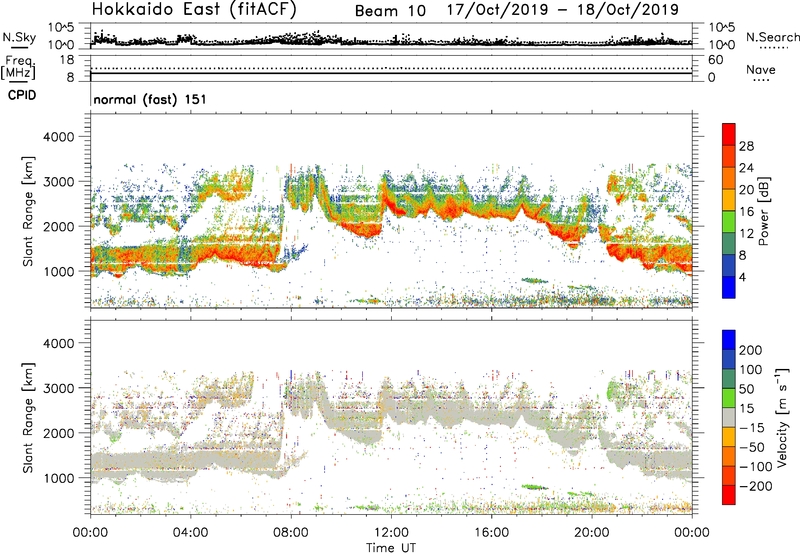Click the 'Hokkaido East (fitACF)' plot title

click(194, 10)
